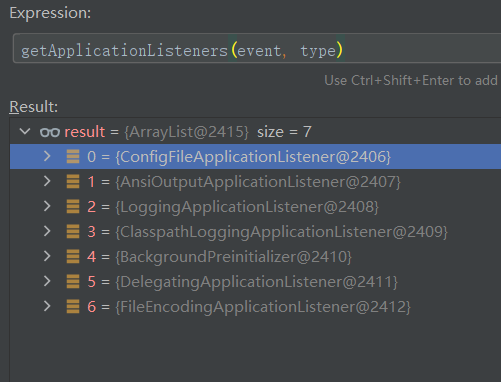Viewport: 501px width, 382px height.
Task: Expand the ConfigFileApplicationListener@2406 entry
Action: 47,156
